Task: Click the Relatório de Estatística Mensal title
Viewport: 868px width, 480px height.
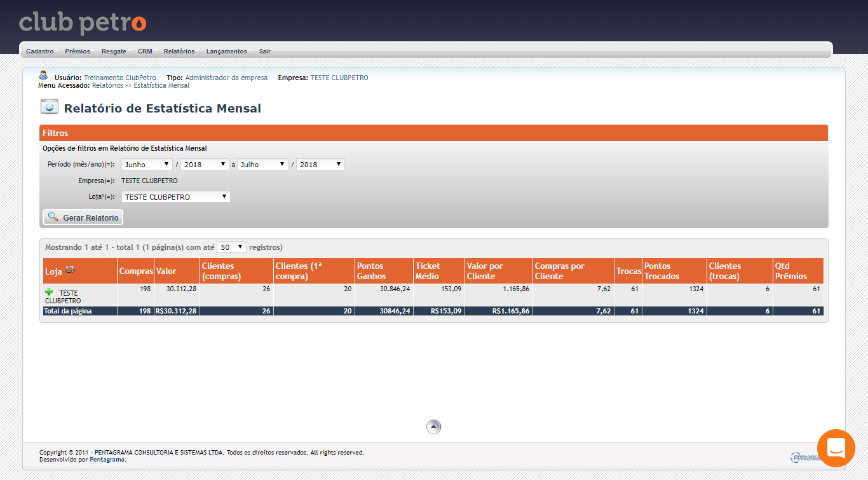Action: tap(163, 108)
